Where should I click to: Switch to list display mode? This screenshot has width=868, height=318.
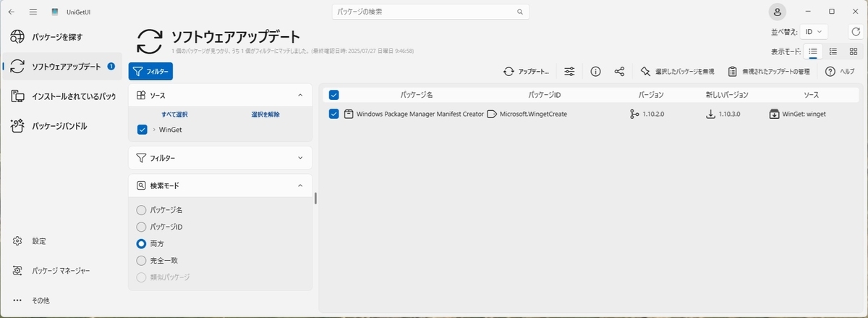(x=813, y=51)
